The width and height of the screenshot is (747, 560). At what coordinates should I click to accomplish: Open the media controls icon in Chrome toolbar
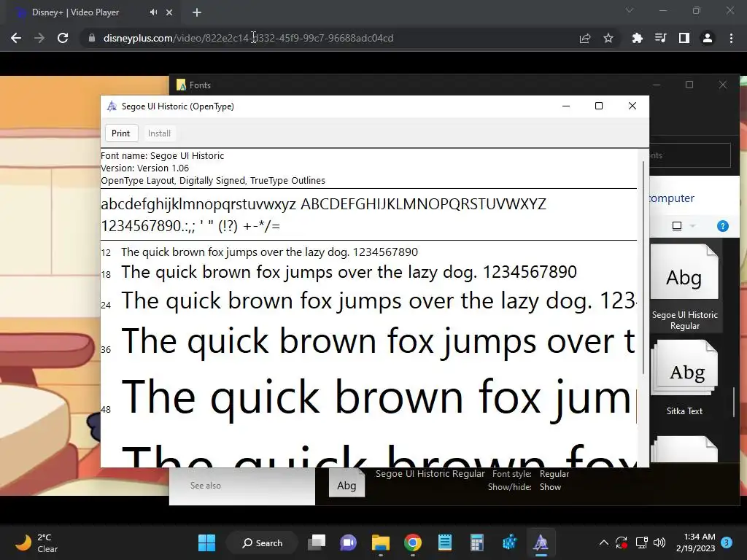[660, 38]
